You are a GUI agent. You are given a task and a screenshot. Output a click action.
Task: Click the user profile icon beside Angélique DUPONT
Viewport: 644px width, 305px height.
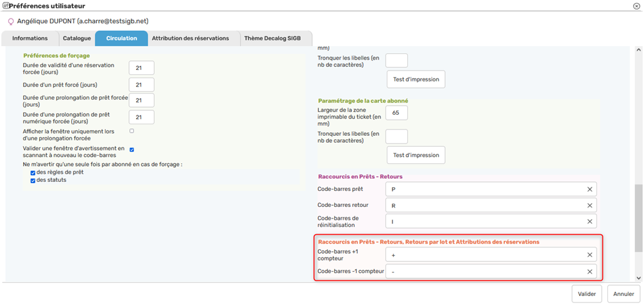click(10, 21)
